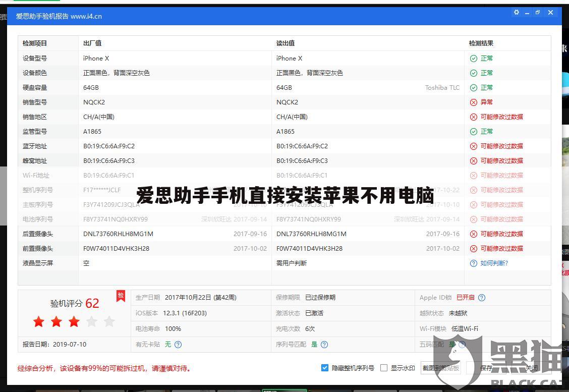Open the 如何判断? link

(494, 263)
